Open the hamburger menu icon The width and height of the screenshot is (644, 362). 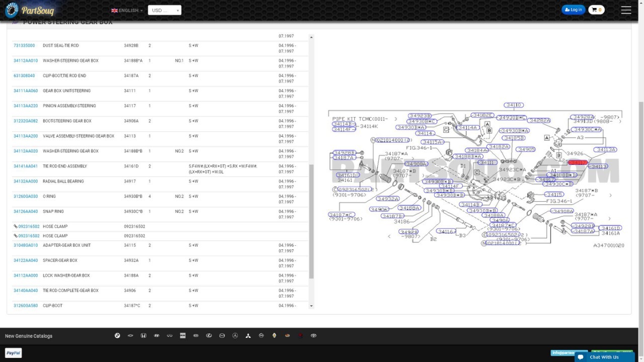[x=626, y=10]
